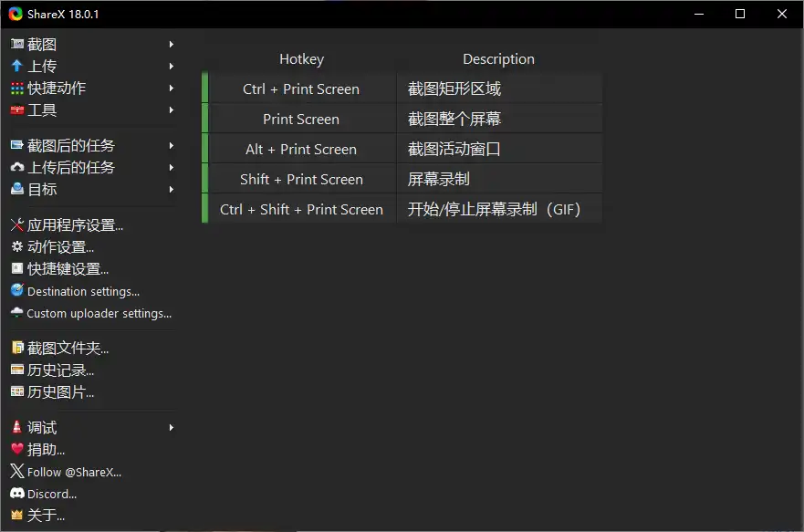The height and width of the screenshot is (532, 804).
Task: Open the 关于... dialog
Action: click(x=92, y=515)
